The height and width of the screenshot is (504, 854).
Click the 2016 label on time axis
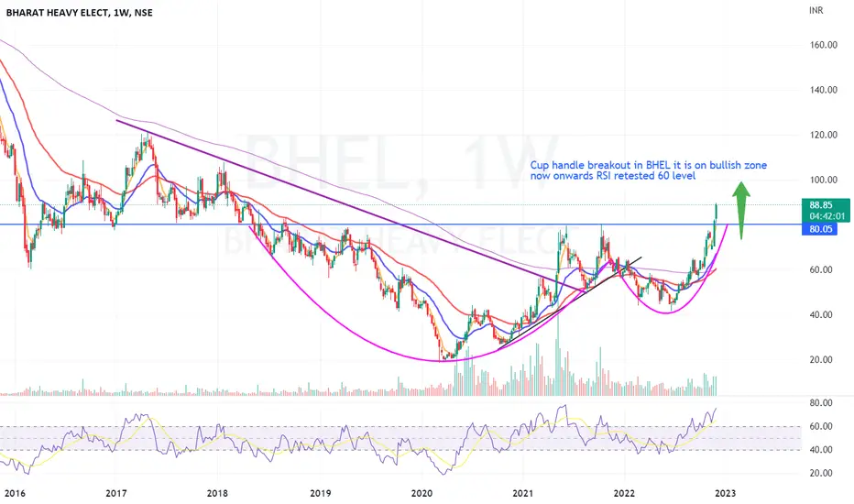(15, 494)
